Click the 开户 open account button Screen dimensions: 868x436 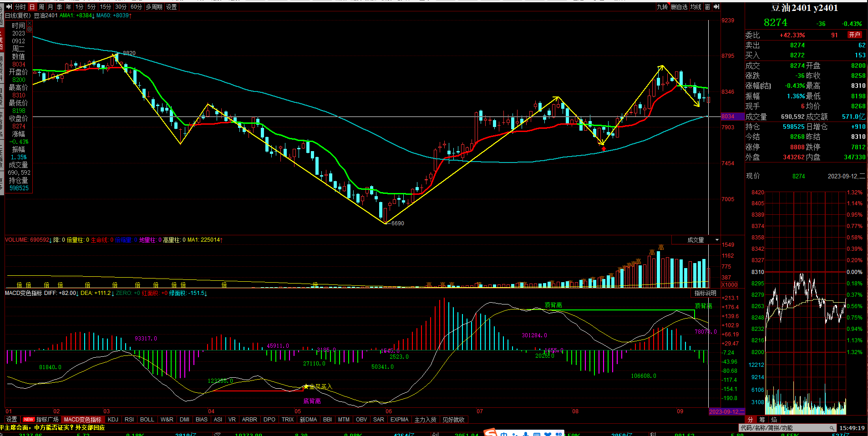(x=854, y=35)
